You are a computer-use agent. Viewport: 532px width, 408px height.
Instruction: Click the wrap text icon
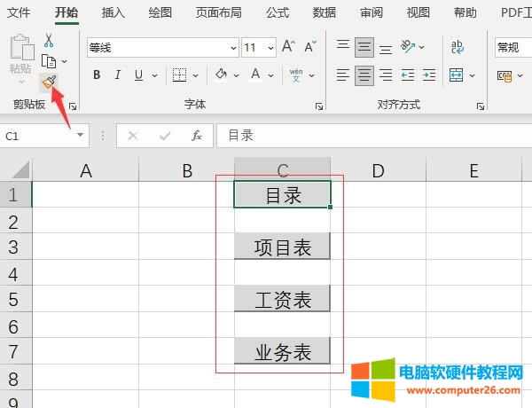[458, 47]
